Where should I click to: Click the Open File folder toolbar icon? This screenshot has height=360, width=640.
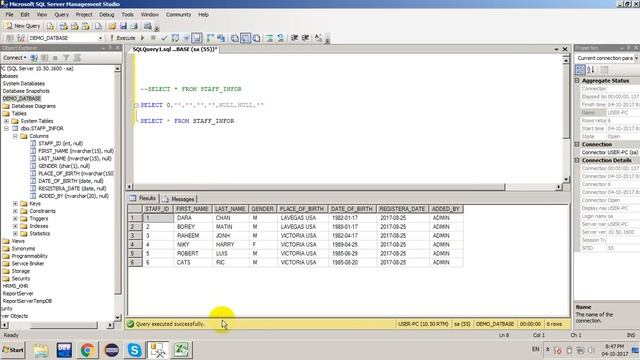pyautogui.click(x=112, y=26)
